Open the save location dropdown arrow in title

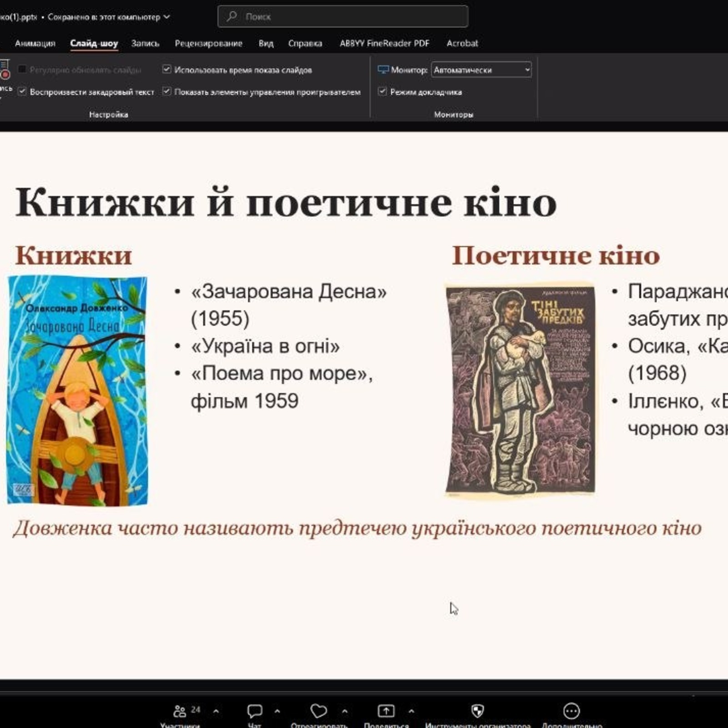coord(167,17)
